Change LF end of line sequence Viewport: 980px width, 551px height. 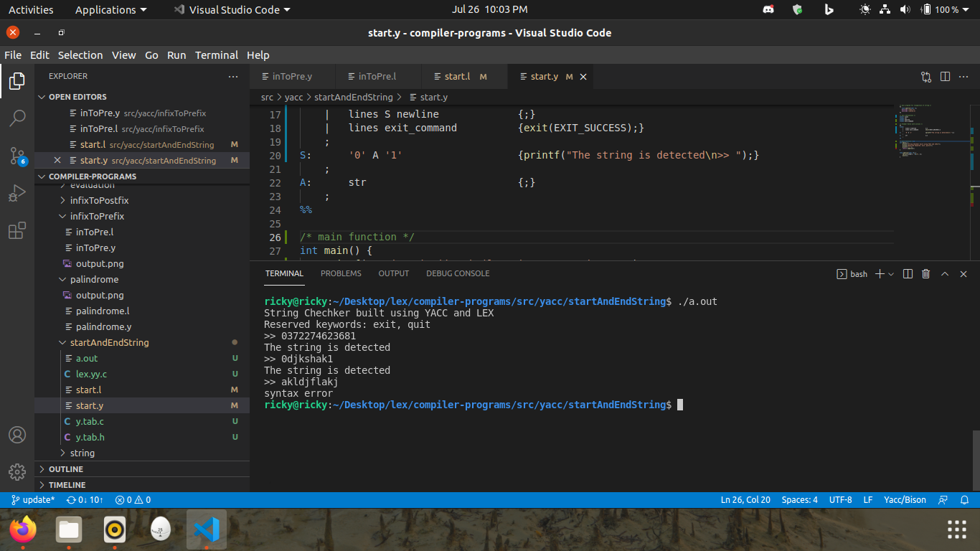(867, 499)
